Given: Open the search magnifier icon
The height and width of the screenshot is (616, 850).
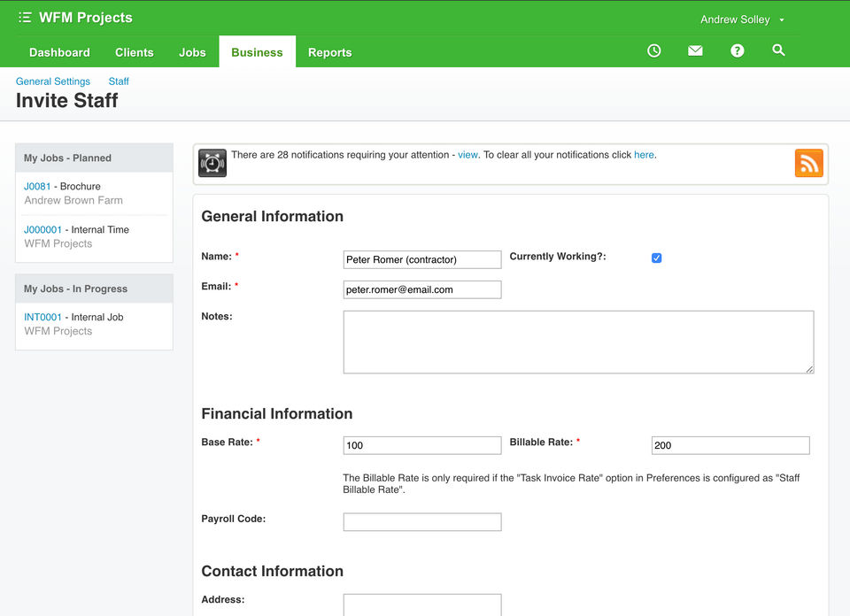Looking at the screenshot, I should 778,50.
